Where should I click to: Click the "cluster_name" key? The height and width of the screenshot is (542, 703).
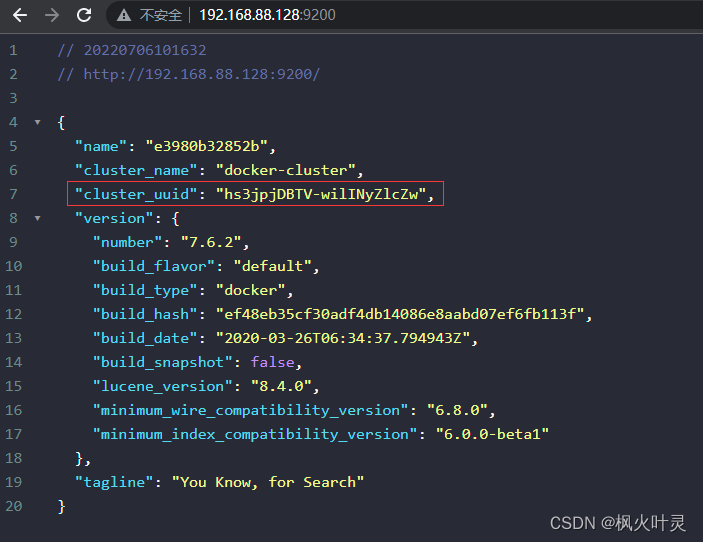coord(136,170)
